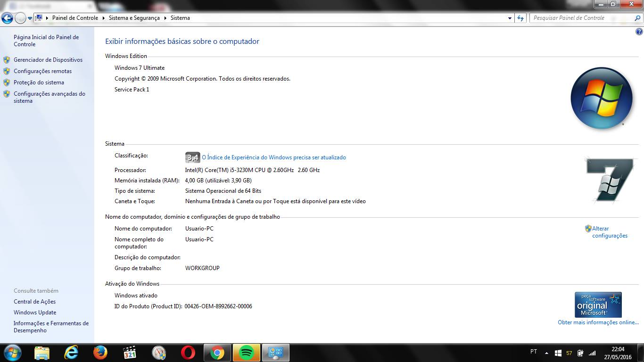Screen dimensions: 644x362
Task: Click Show desktop strip at taskbar end
Action: click(640, 353)
